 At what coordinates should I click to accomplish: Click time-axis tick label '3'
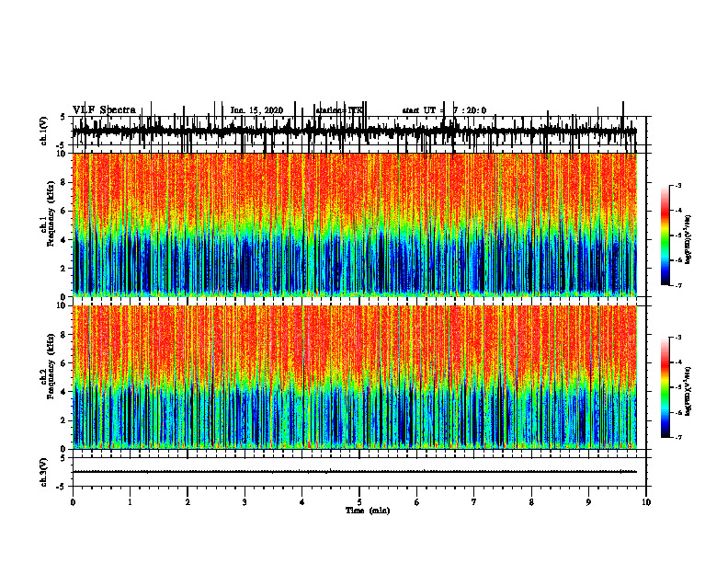tap(245, 502)
